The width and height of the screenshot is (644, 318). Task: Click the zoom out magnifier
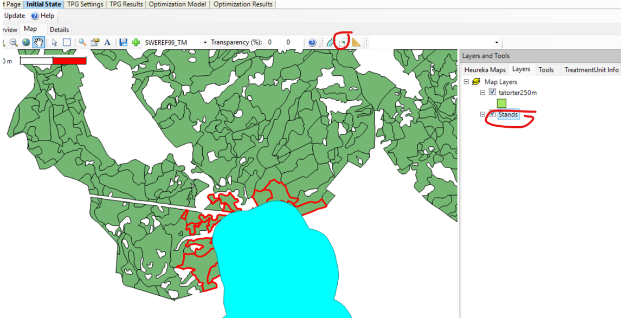pyautogui.click(x=14, y=42)
